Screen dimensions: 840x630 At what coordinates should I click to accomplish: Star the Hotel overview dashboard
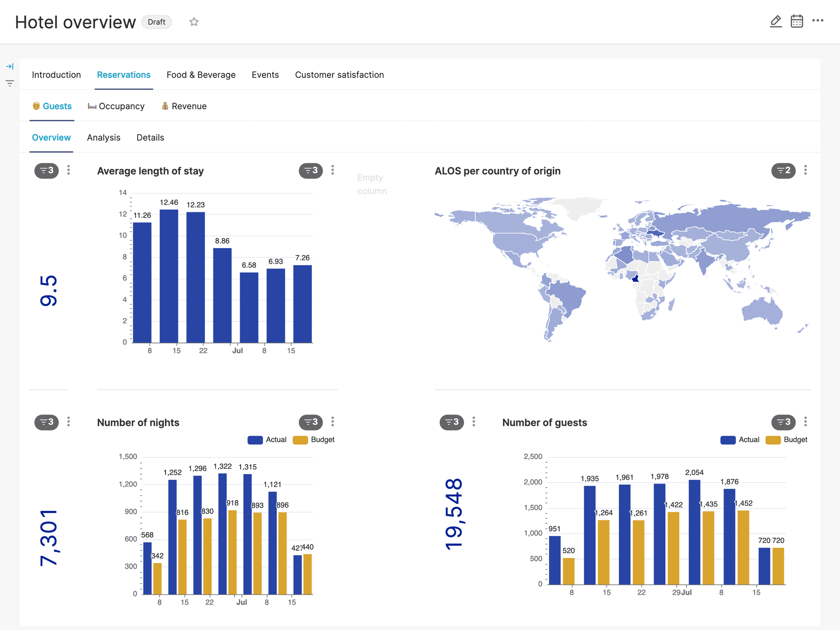tap(194, 22)
